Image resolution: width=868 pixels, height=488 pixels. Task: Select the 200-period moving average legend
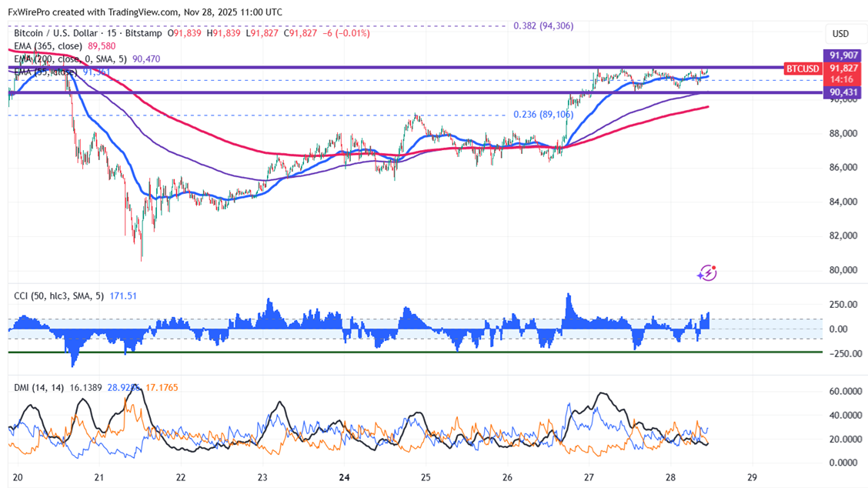pyautogui.click(x=70, y=58)
